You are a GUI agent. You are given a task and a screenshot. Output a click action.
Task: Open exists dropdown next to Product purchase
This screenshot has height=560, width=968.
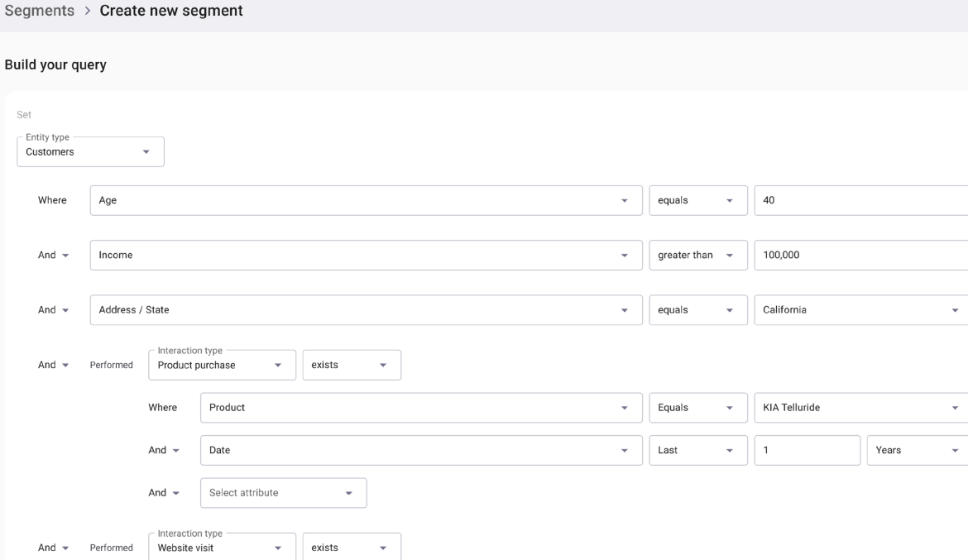pyautogui.click(x=352, y=365)
